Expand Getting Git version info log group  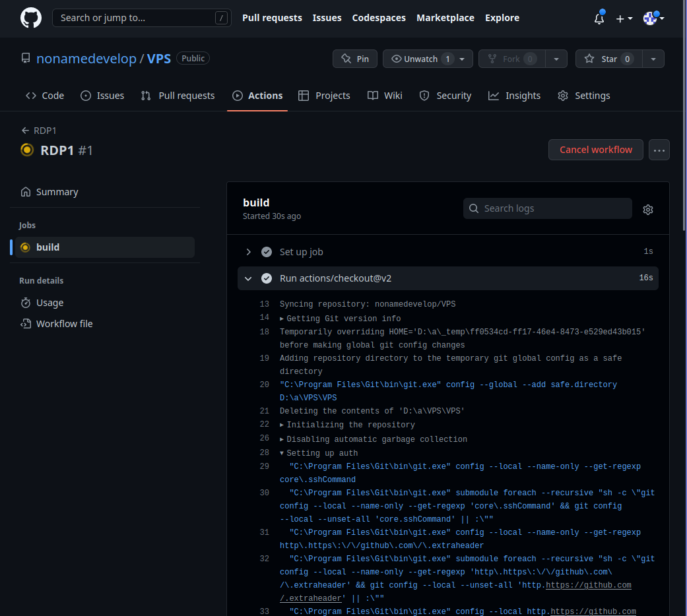click(x=341, y=319)
